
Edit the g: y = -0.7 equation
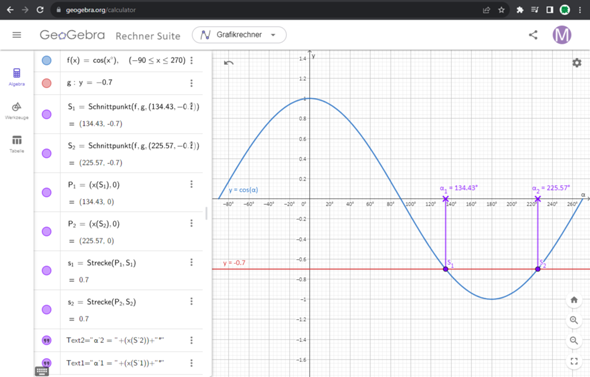[x=90, y=82]
